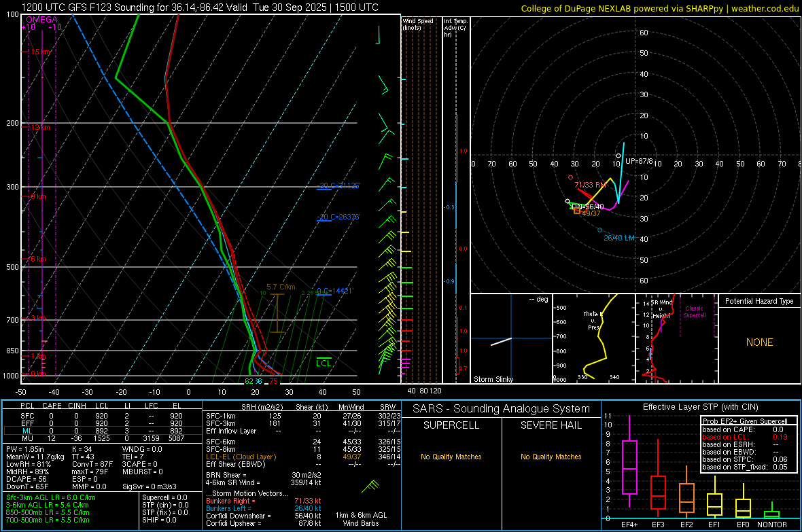The width and height of the screenshot is (802, 532).
Task: Click No Quality Matches under SUPERCELL
Action: point(451,457)
